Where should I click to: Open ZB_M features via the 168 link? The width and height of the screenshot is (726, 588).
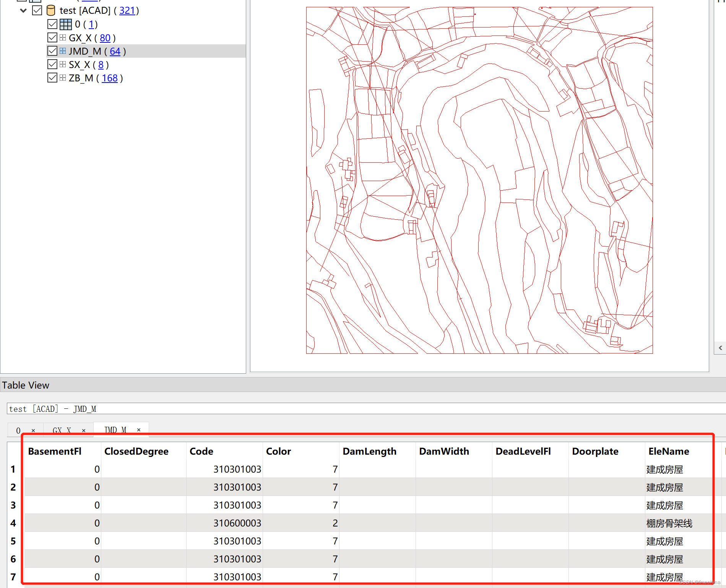110,78
